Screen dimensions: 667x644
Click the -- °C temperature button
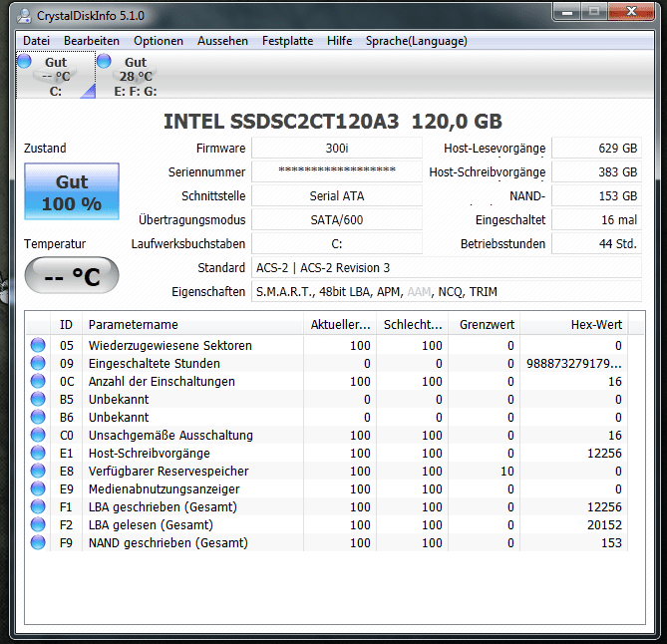[72, 275]
